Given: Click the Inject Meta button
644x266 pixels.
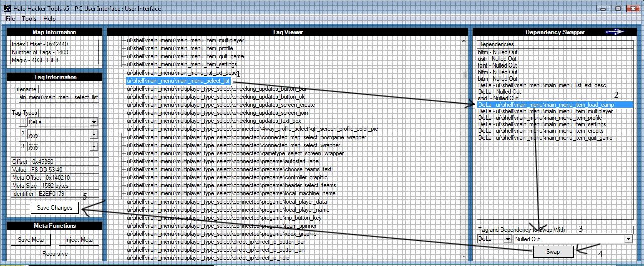Looking at the screenshot, I should (79, 240).
